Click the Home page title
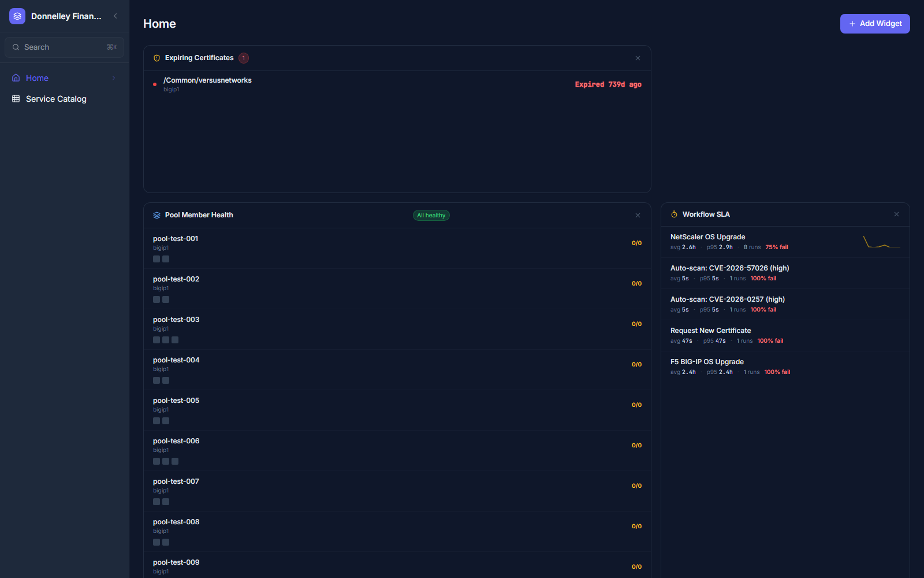This screenshot has height=578, width=924. (159, 24)
